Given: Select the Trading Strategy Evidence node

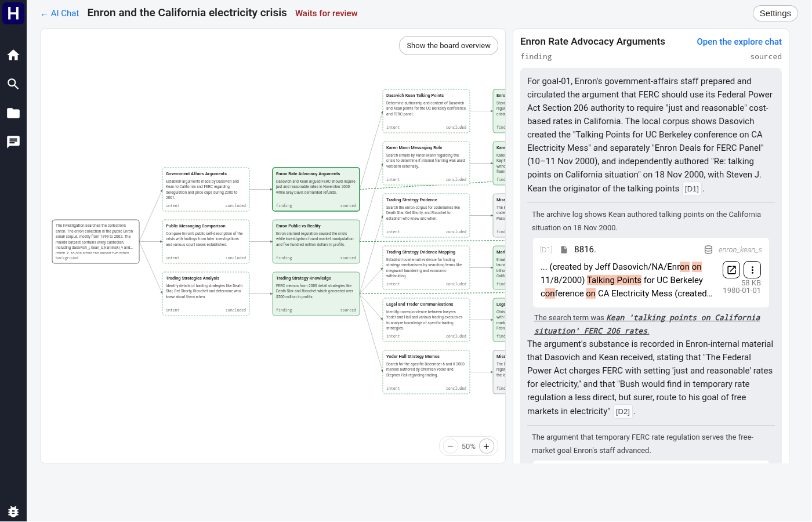Looking at the screenshot, I should pos(426,216).
